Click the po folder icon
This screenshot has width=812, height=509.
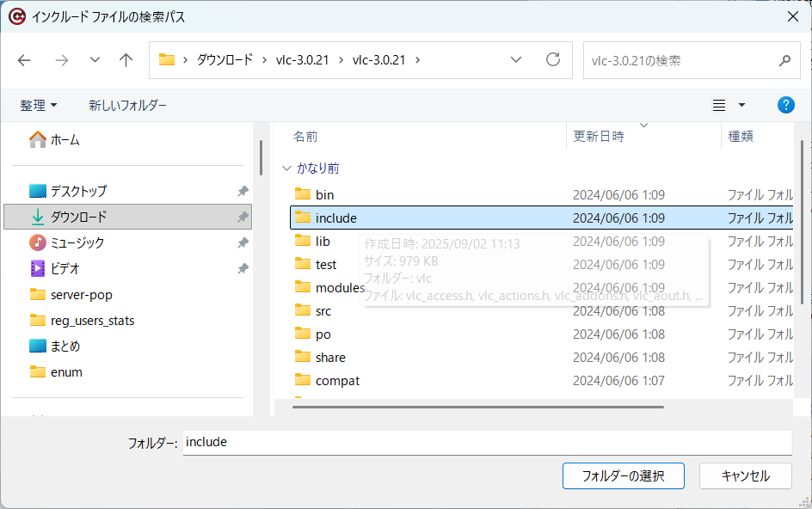(303, 334)
